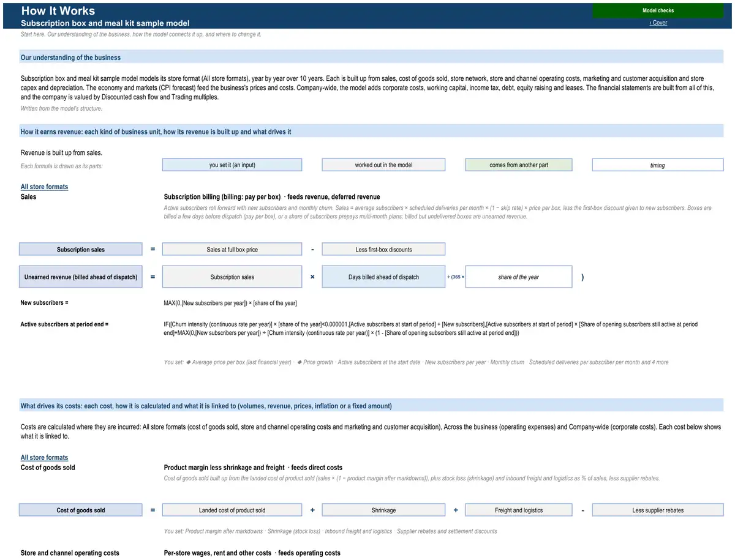
Task: Select the MAX(0,[New subscribers per year]) formula text
Action: coord(230,302)
